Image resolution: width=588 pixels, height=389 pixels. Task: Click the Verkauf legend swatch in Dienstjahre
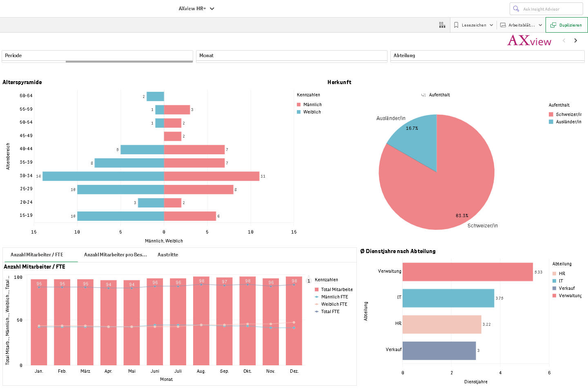tap(555, 289)
